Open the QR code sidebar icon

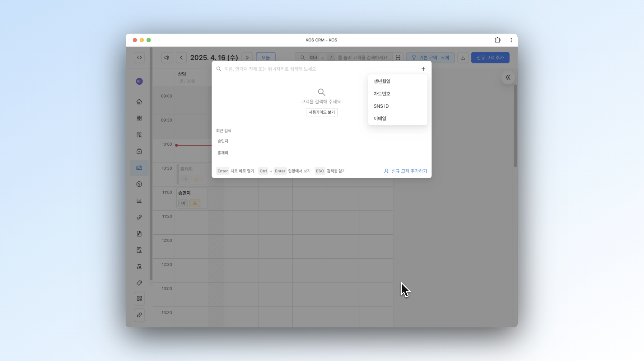tap(139, 298)
